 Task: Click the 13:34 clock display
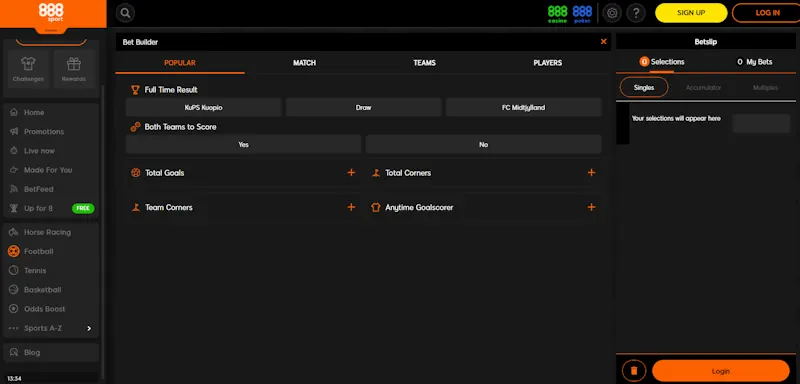click(14, 379)
